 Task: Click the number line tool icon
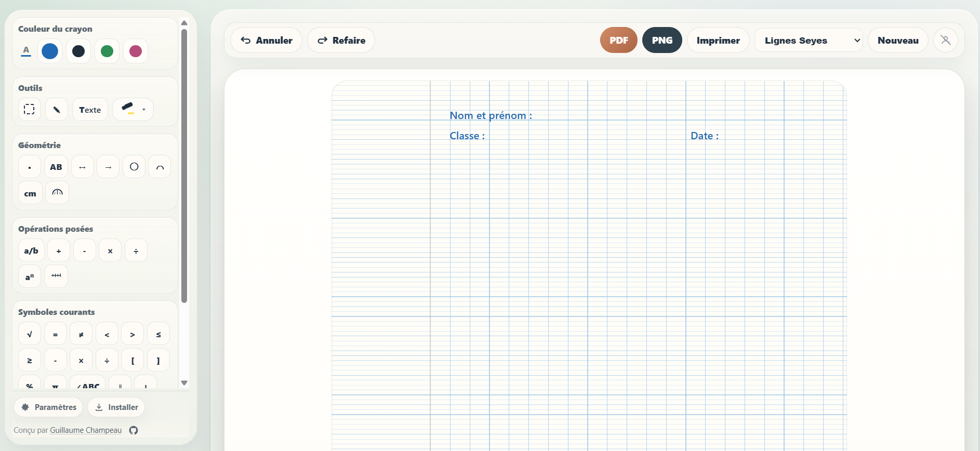point(56,276)
